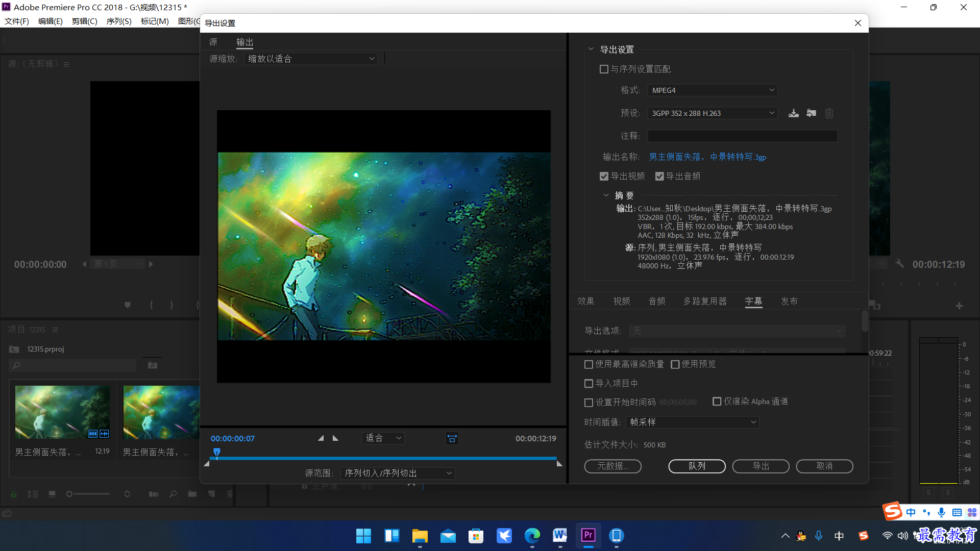Open the Source Range dropdown

(x=397, y=473)
